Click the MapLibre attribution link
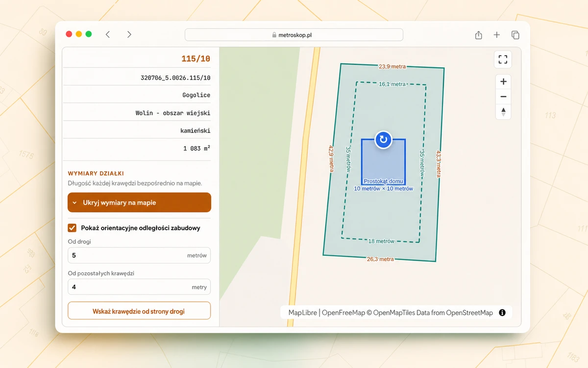The image size is (588, 368). [x=302, y=313]
